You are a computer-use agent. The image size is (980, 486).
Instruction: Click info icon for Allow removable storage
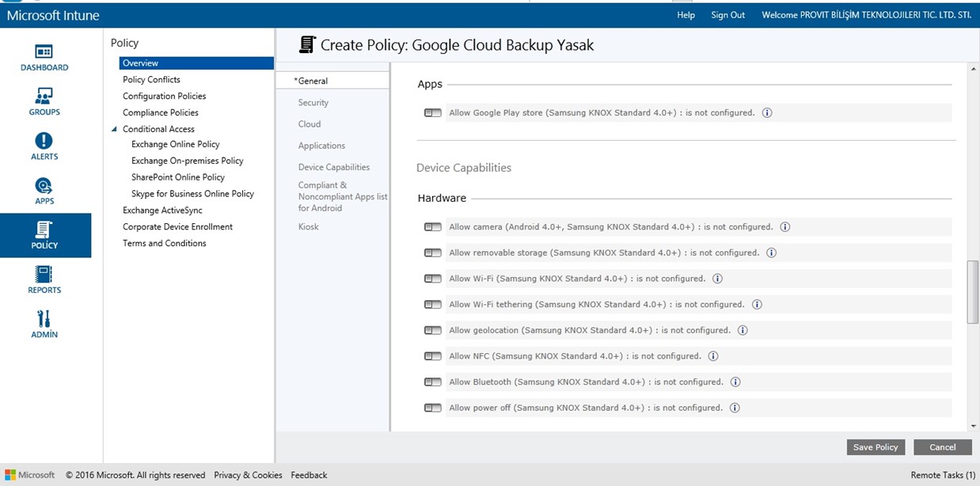771,252
